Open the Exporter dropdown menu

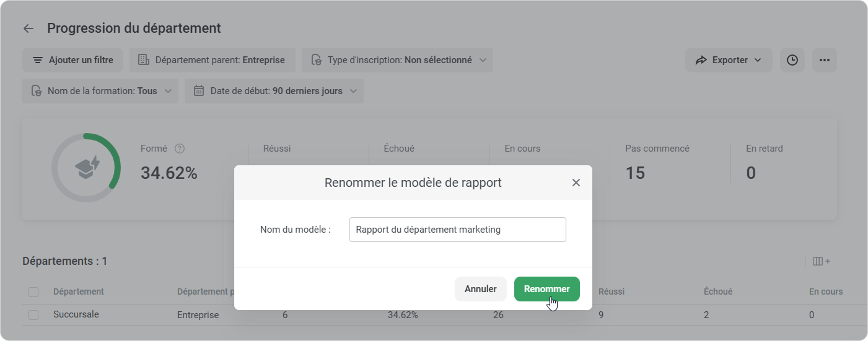(x=729, y=60)
